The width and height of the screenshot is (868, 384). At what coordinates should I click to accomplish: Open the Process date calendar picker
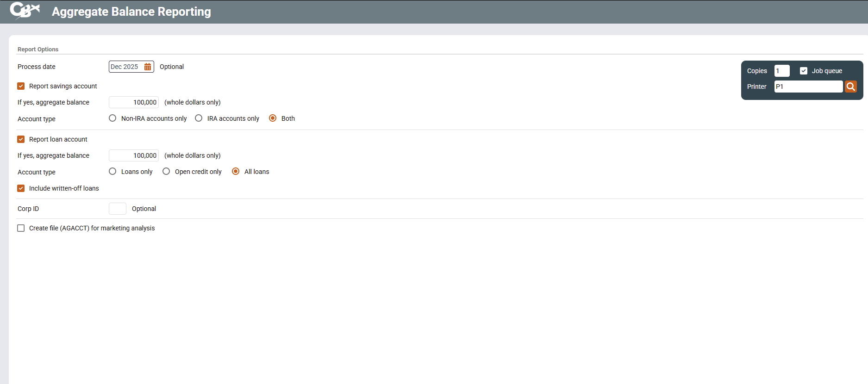pos(148,67)
